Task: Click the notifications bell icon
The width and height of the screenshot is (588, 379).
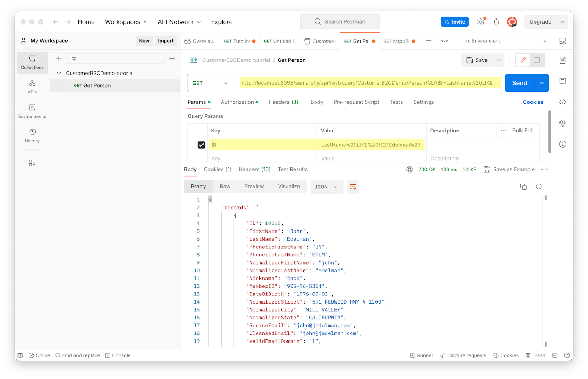Action: pos(496,22)
